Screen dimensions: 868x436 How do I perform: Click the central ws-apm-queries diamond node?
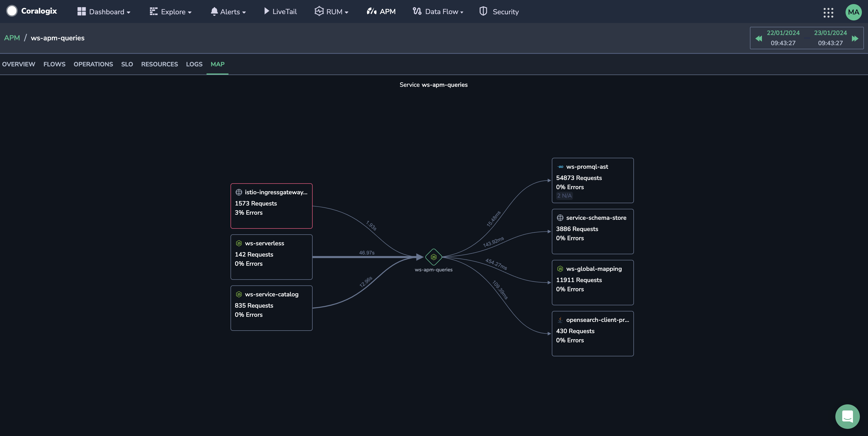pyautogui.click(x=433, y=257)
